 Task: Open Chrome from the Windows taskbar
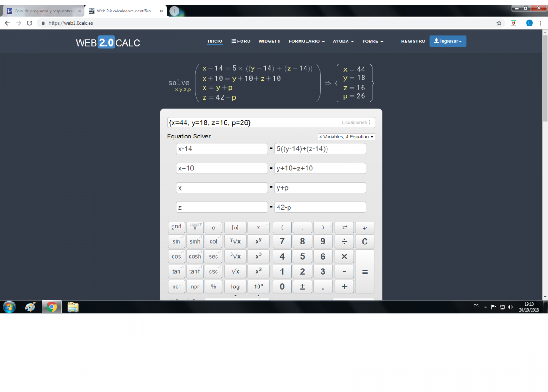[52, 307]
